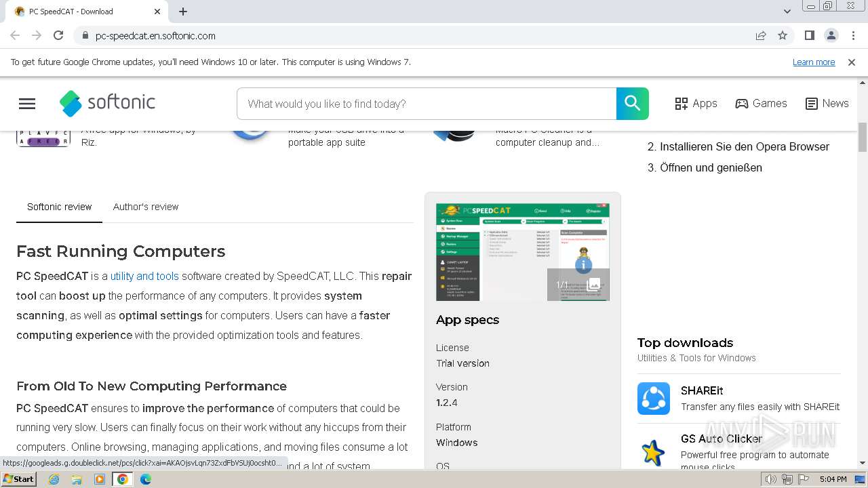Click the address bar URL

(155, 36)
